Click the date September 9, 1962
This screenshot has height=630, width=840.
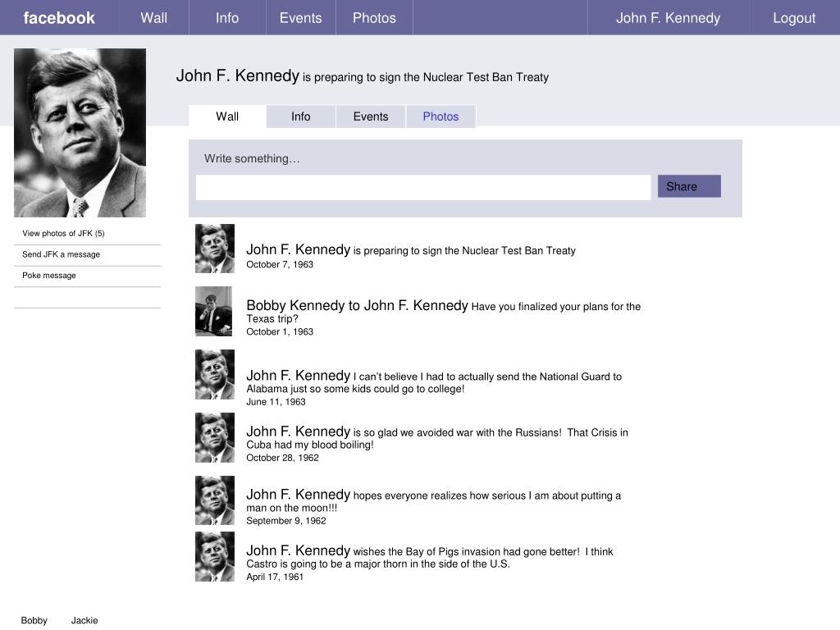[x=286, y=521]
